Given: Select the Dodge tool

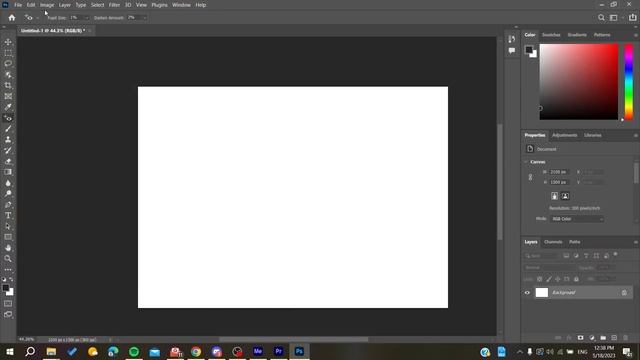Looking at the screenshot, I should (8, 193).
